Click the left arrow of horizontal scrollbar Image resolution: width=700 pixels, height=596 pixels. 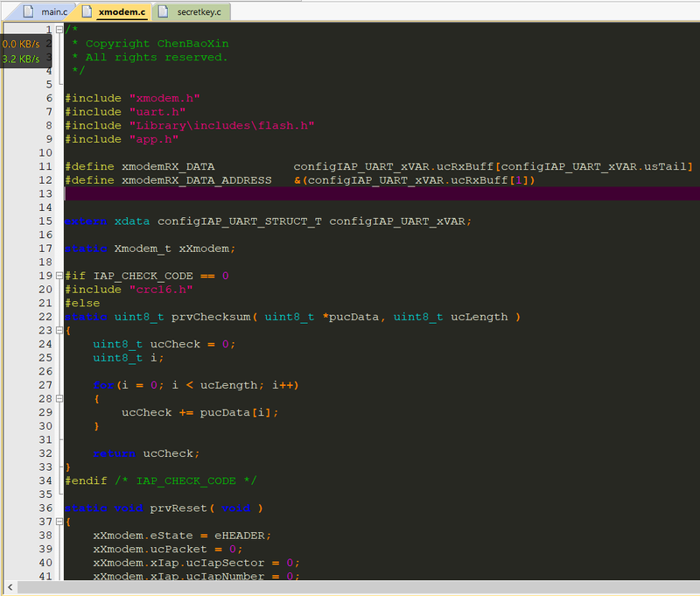click(10, 587)
